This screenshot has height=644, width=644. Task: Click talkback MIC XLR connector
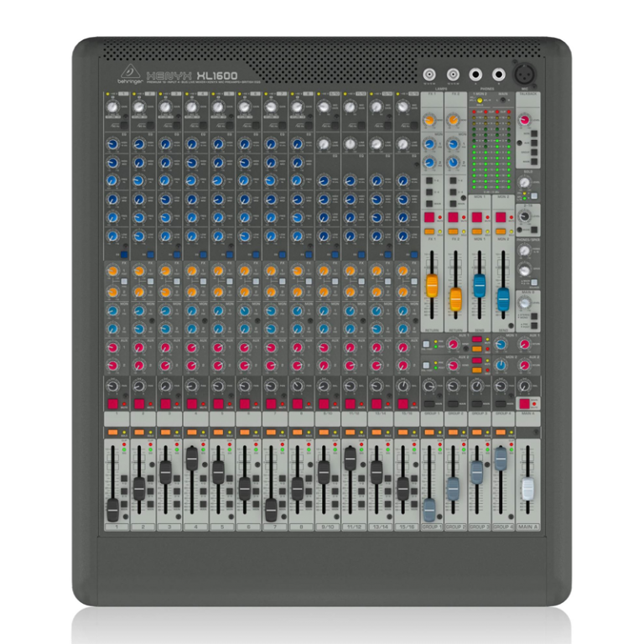click(x=525, y=75)
